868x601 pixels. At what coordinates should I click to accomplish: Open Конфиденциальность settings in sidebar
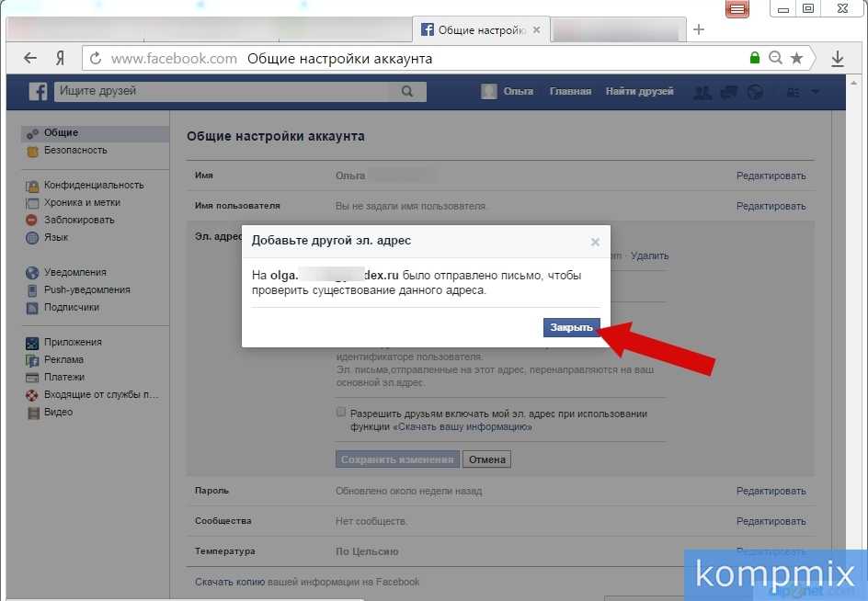tap(94, 185)
